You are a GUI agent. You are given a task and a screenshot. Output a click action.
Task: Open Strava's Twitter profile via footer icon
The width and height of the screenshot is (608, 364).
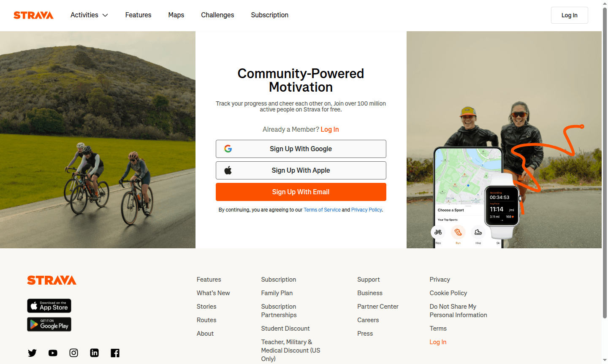point(32,353)
